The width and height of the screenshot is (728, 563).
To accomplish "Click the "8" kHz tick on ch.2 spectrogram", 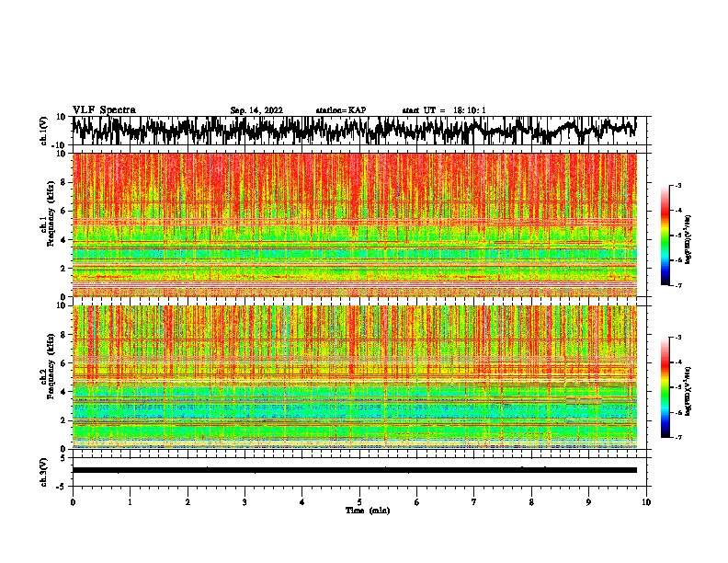I will [x=63, y=335].
